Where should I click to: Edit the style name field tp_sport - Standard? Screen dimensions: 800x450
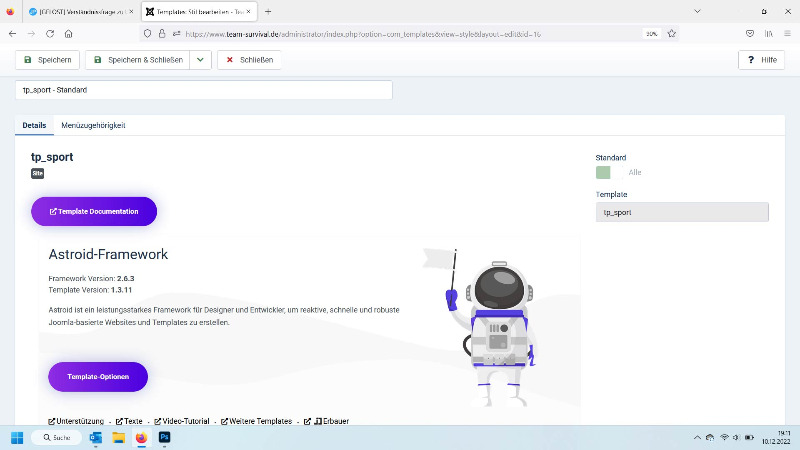(x=204, y=90)
